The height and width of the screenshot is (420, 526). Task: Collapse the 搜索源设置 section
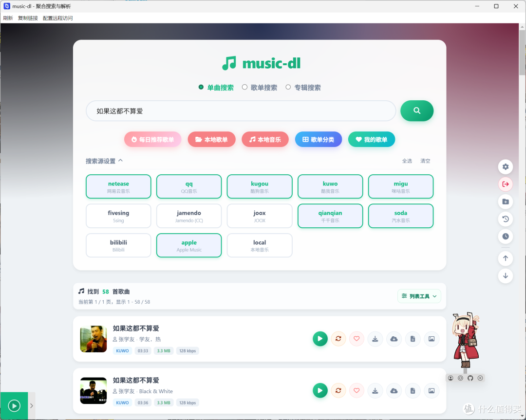click(104, 161)
